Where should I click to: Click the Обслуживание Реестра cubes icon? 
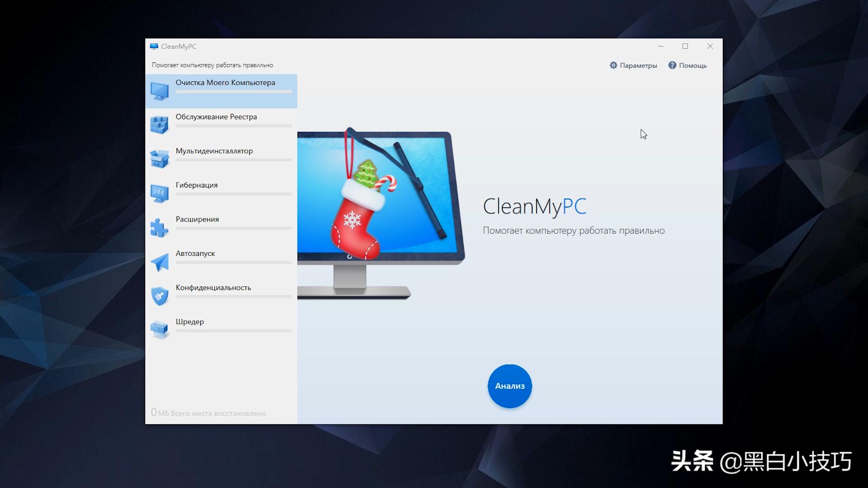(x=160, y=125)
